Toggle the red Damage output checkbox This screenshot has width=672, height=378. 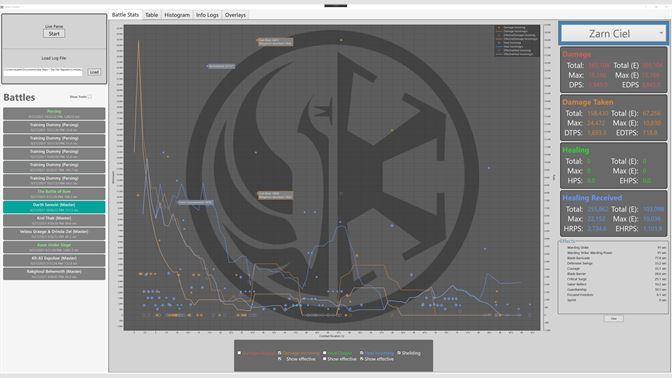coord(239,353)
